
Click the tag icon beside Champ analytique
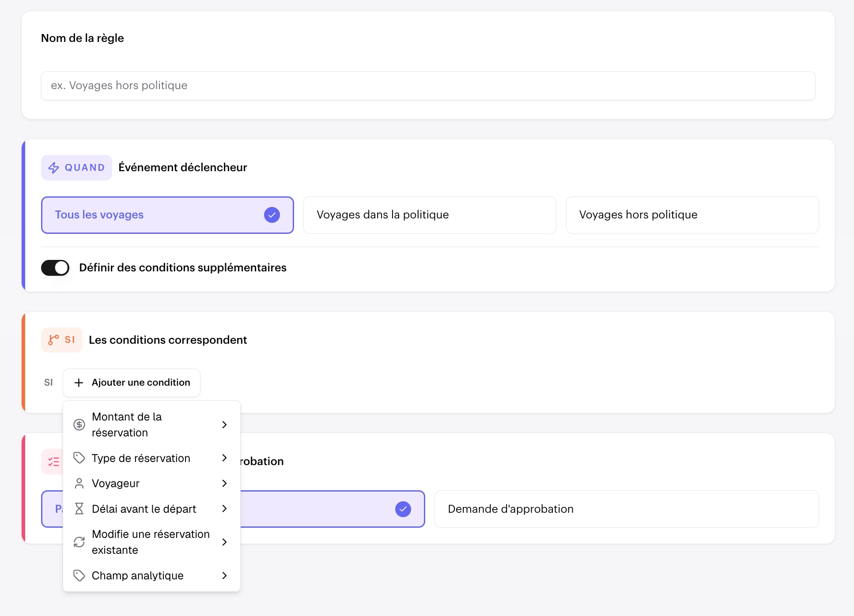79,575
